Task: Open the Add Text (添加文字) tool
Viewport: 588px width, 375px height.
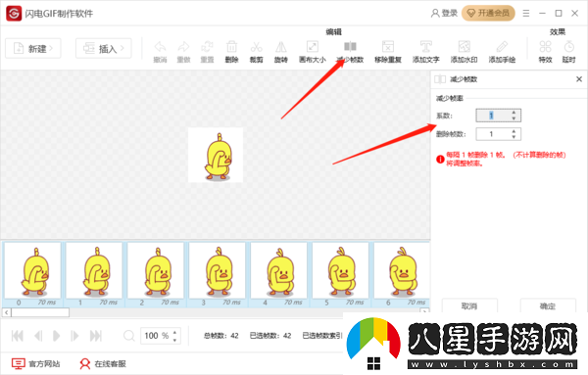Action: coord(426,51)
